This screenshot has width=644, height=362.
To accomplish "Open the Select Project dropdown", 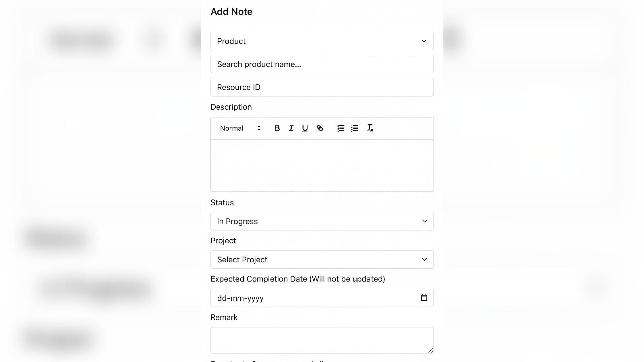I will point(322,259).
